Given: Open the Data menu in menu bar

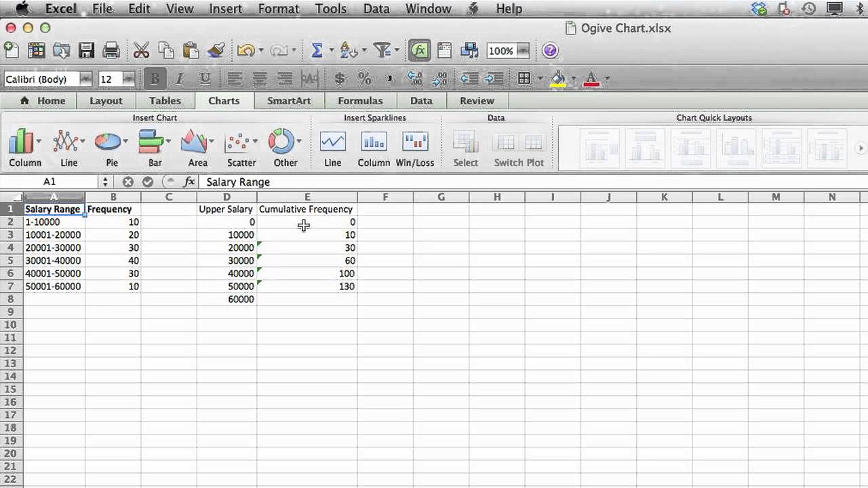Looking at the screenshot, I should 376,9.
